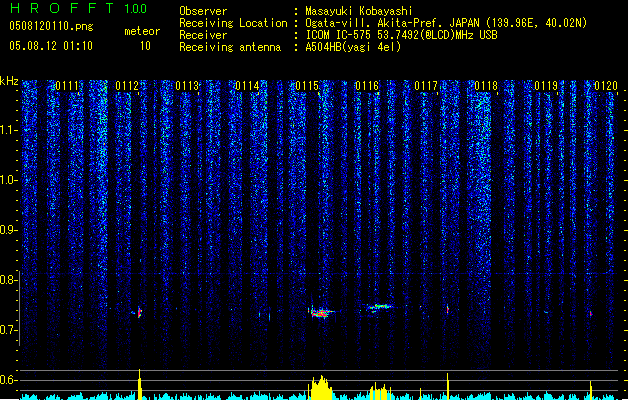Click the small meteor echo after 0117

click(448, 309)
